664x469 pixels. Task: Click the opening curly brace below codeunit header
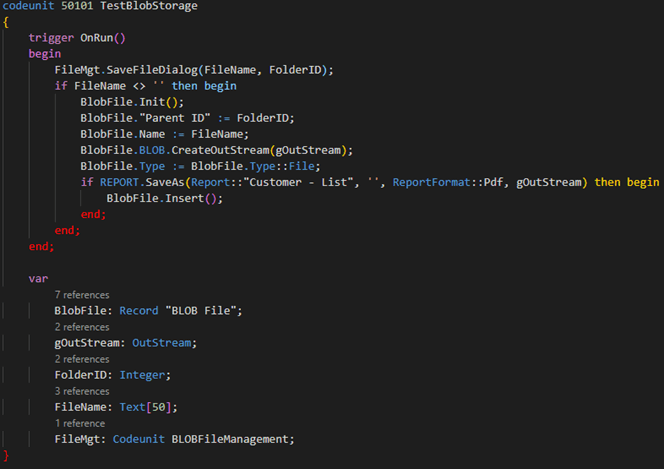tap(6, 22)
